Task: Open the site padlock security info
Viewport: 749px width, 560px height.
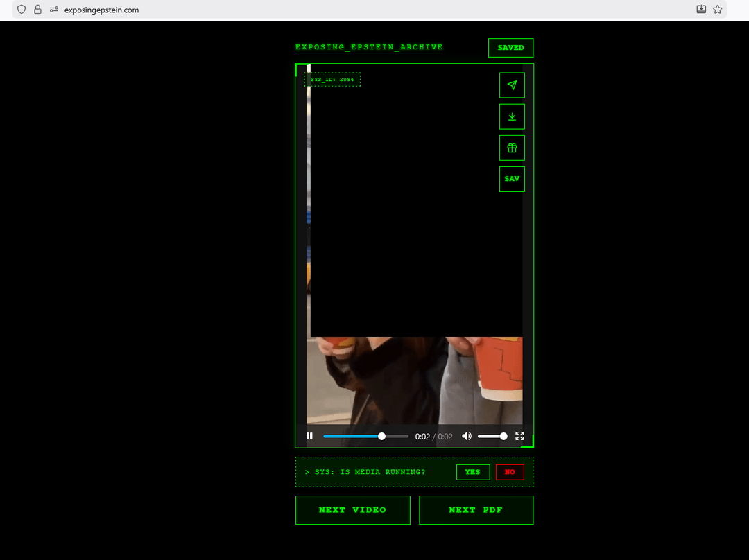Action: pos(38,10)
